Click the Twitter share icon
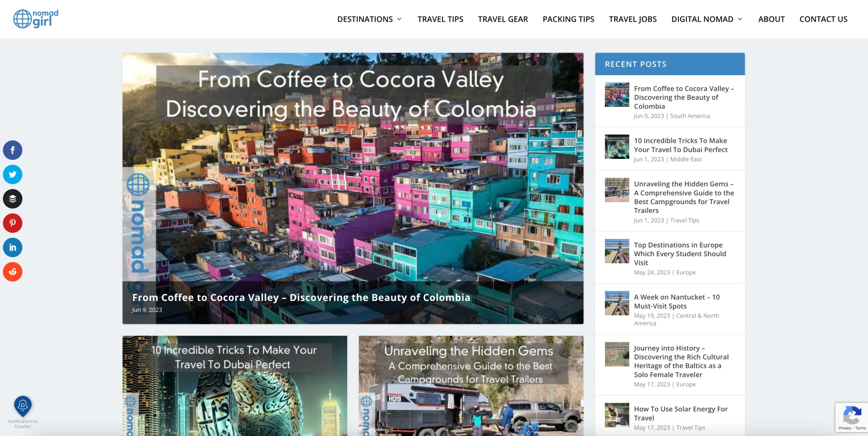Image resolution: width=868 pixels, height=436 pixels. coord(13,175)
